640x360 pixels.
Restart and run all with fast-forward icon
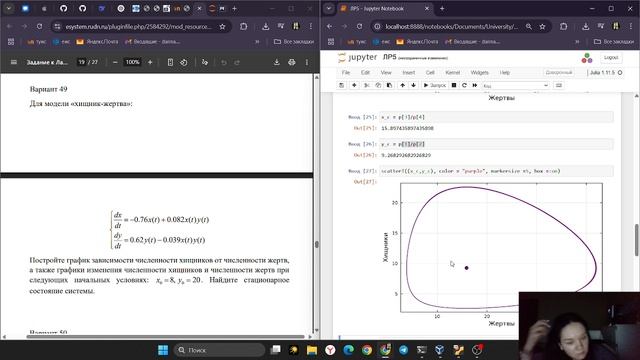(475, 85)
